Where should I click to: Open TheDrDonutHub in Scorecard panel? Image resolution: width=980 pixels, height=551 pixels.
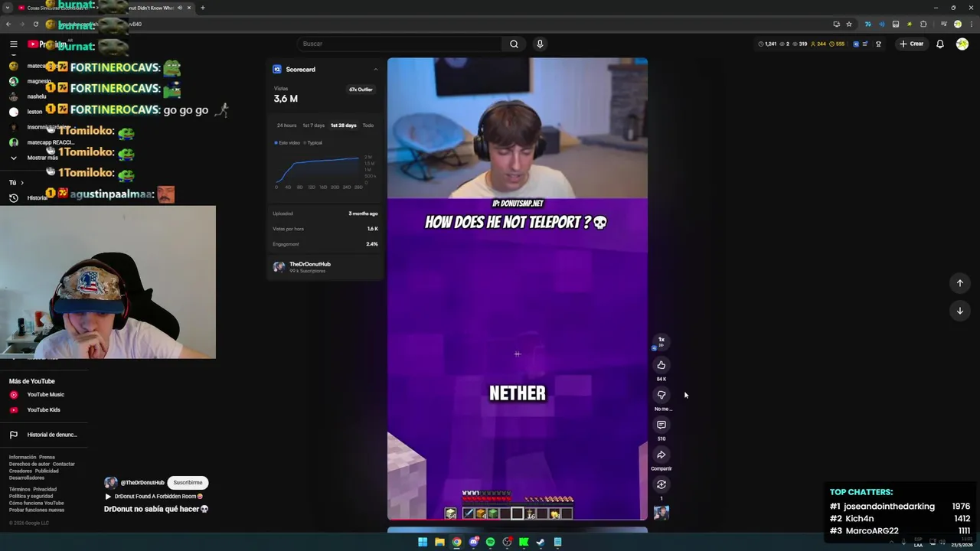pyautogui.click(x=310, y=264)
